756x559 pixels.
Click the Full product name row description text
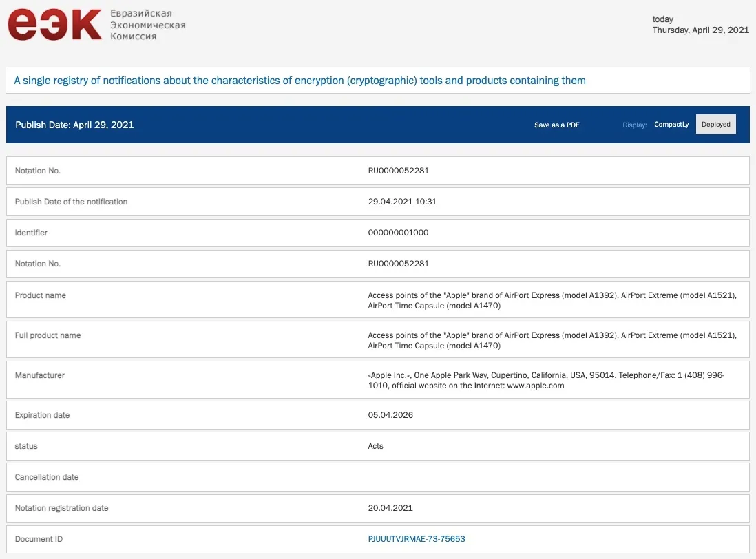point(552,340)
